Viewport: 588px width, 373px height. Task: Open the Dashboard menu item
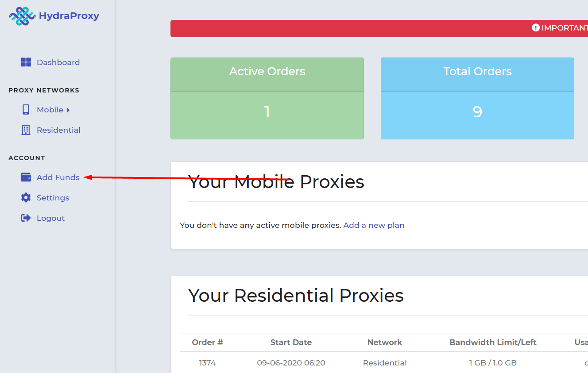coord(58,62)
